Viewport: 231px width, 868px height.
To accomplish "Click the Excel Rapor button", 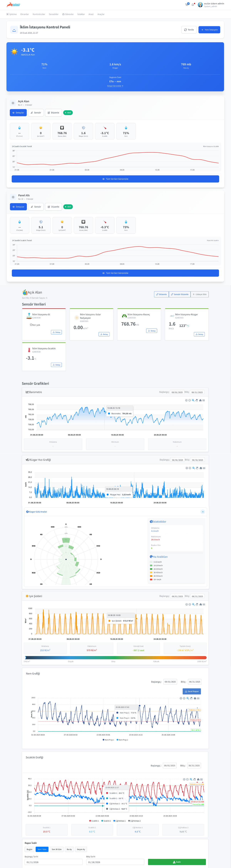I will [192, 691].
